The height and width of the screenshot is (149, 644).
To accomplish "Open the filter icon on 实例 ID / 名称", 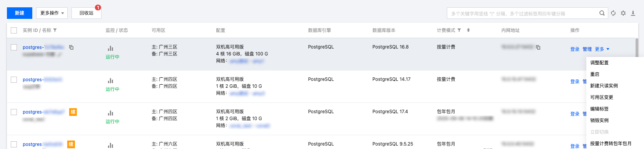I will [x=55, y=30].
